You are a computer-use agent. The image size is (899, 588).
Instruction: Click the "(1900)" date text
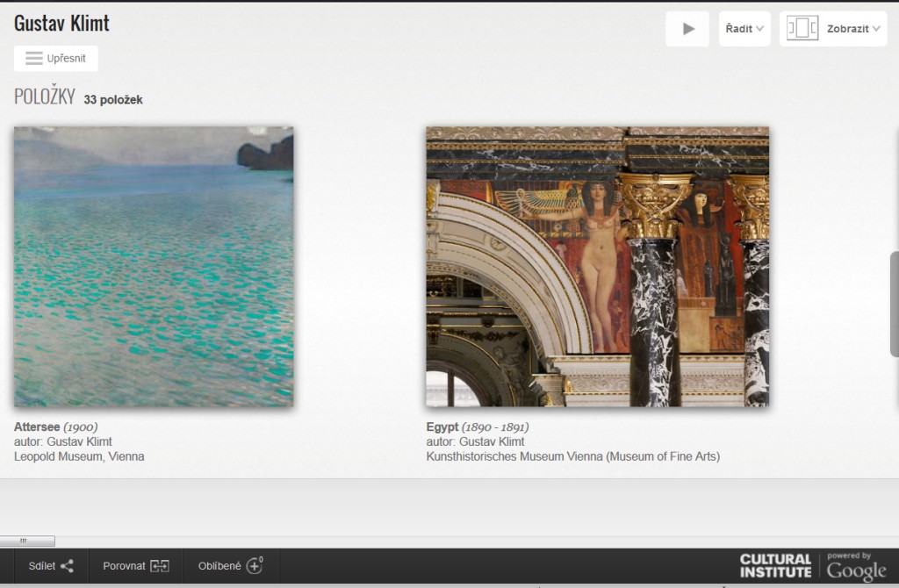point(80,427)
